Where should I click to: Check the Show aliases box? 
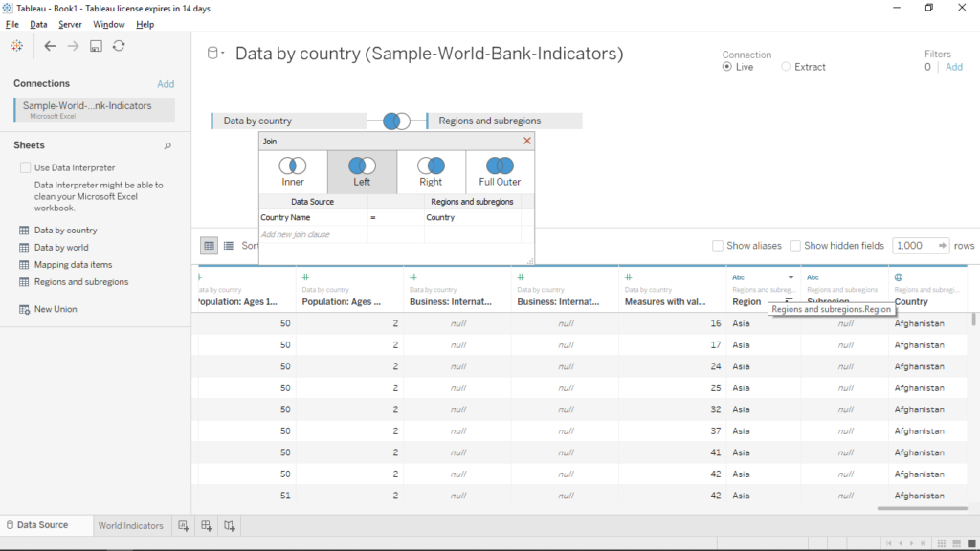point(718,246)
